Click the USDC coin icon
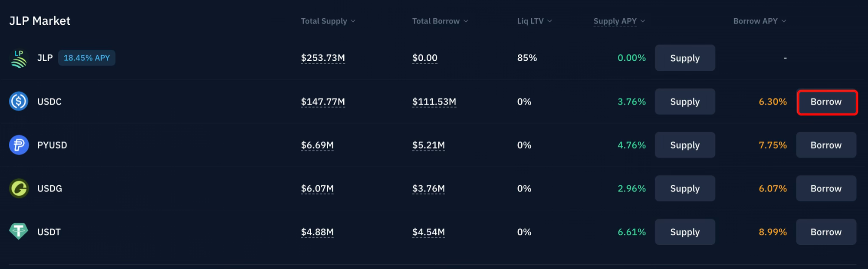 pyautogui.click(x=19, y=102)
